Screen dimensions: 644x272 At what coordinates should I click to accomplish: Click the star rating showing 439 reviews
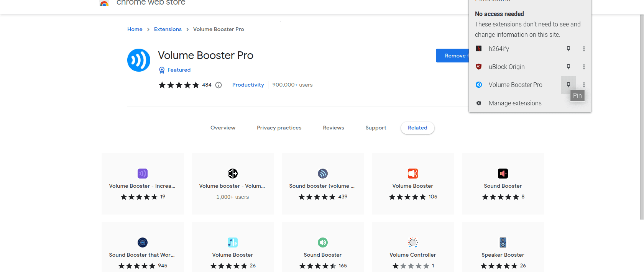pos(317,197)
